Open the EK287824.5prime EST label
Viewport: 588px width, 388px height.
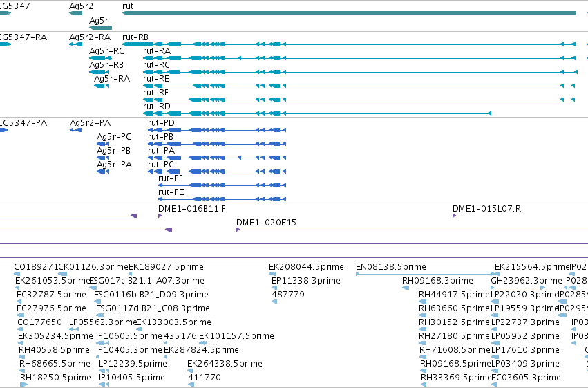pos(201,351)
